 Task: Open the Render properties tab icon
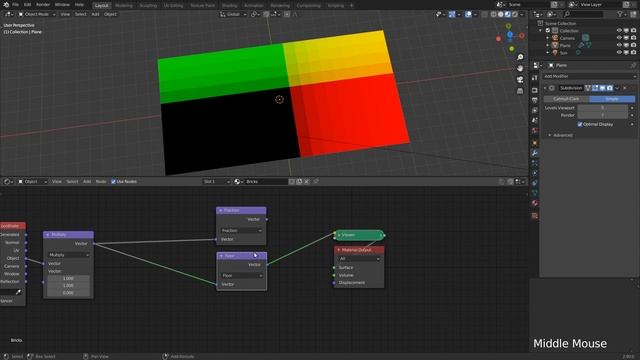coord(535,90)
